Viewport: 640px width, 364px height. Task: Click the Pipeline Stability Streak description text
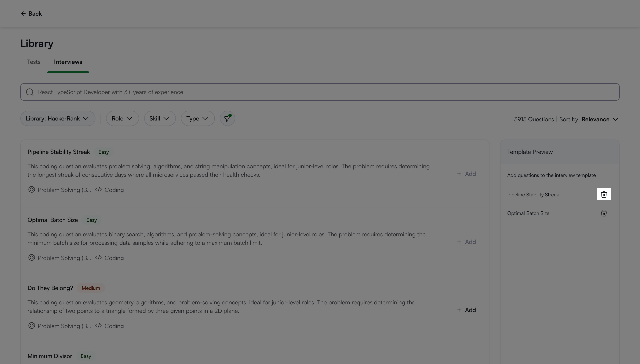[x=229, y=171]
